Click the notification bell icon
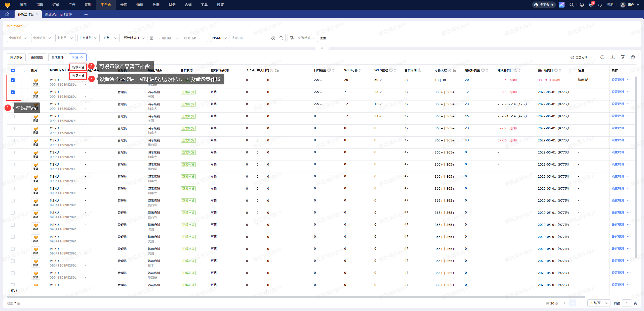Screen dimensions: 644x311 click(591, 5)
